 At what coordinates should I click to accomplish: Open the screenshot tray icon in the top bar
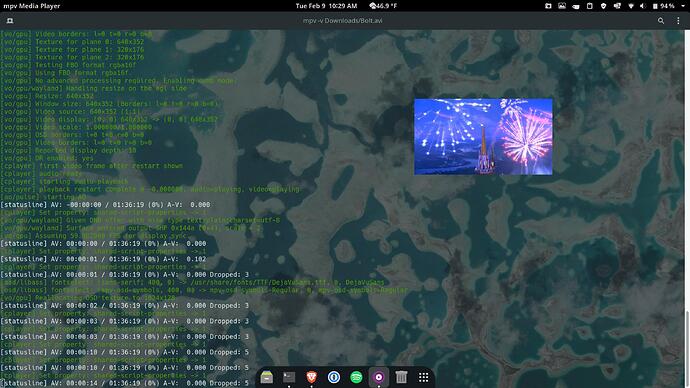click(x=548, y=6)
